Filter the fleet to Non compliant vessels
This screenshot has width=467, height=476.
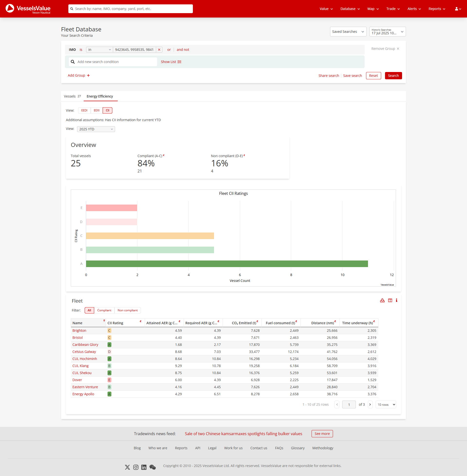click(x=127, y=310)
